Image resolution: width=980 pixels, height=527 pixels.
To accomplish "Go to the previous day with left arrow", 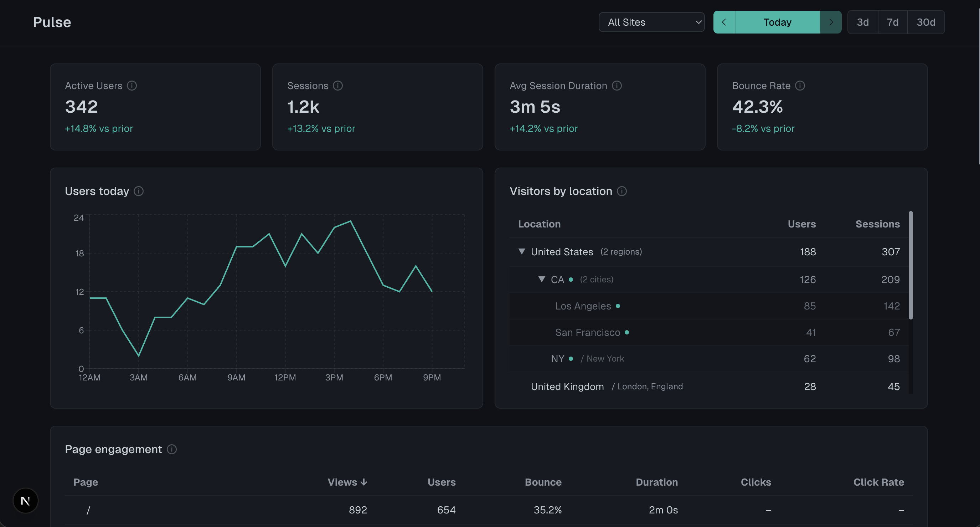I will tap(723, 22).
